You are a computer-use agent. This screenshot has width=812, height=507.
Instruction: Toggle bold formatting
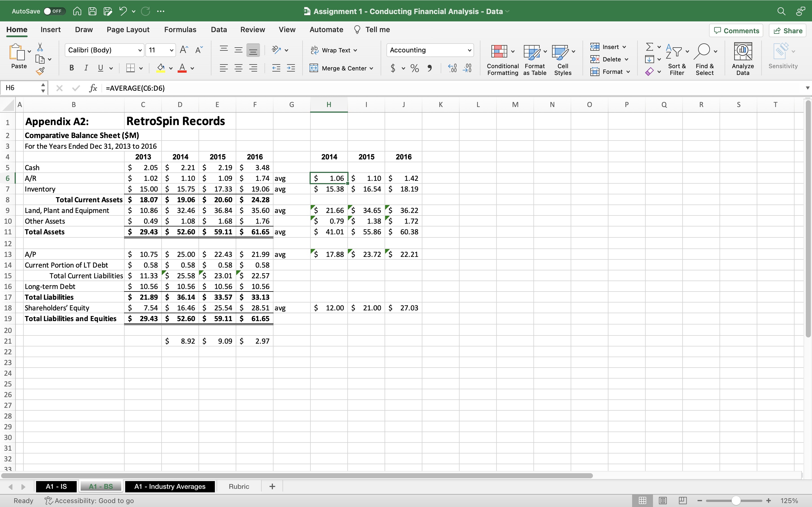tap(71, 68)
